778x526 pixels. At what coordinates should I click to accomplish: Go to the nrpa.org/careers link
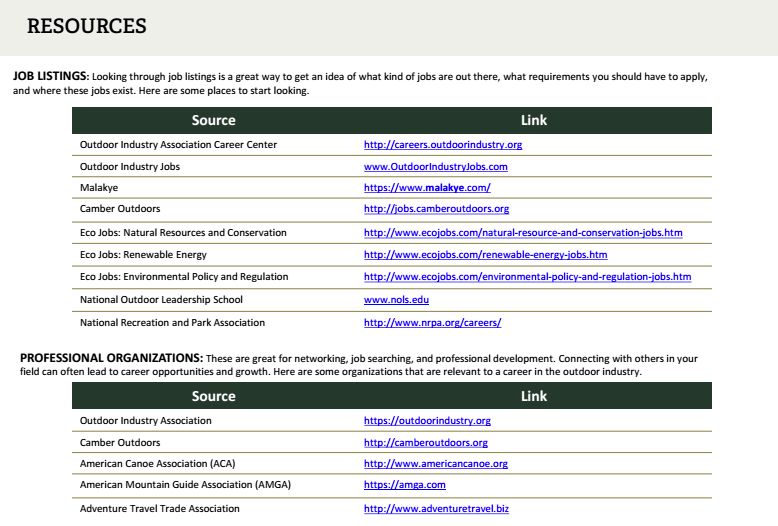[x=432, y=323]
